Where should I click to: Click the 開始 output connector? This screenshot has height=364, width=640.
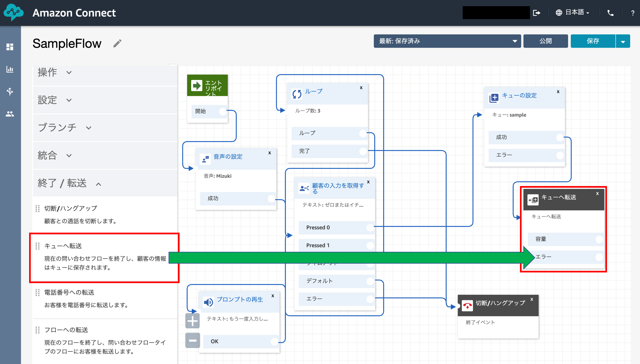(222, 111)
